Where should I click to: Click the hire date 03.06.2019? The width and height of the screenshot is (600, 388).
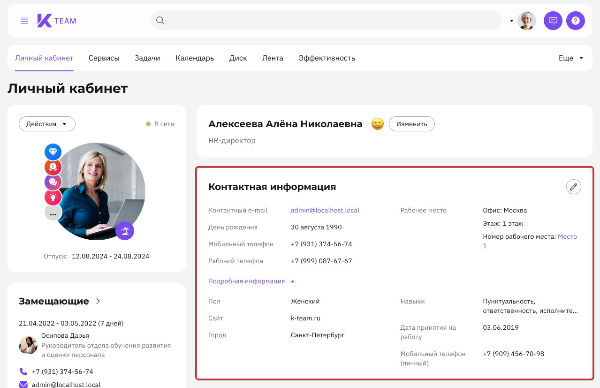501,328
